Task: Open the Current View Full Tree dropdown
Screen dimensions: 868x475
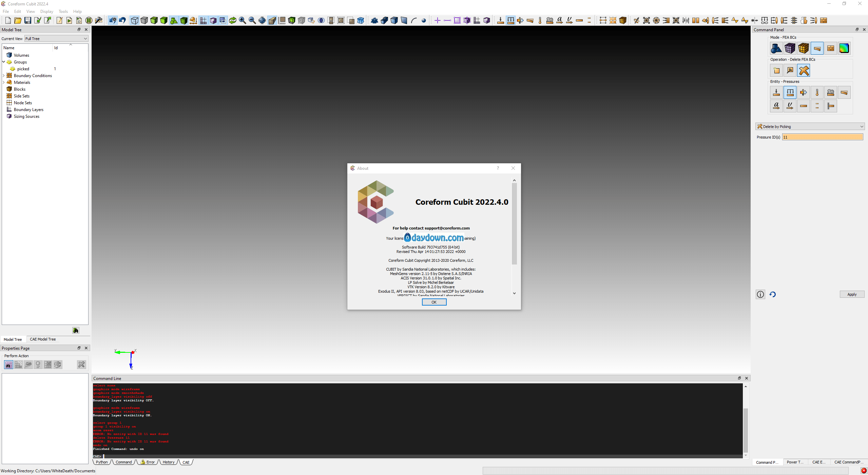Action: click(56, 39)
